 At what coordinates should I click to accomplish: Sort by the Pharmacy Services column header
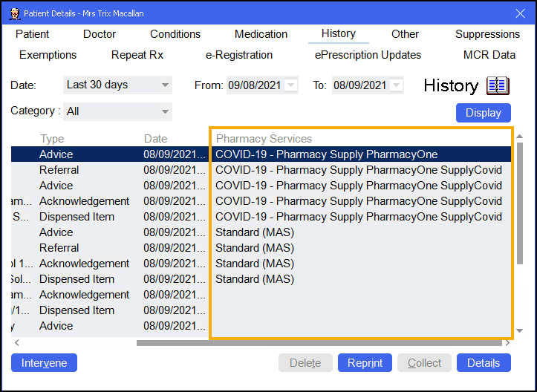[264, 139]
